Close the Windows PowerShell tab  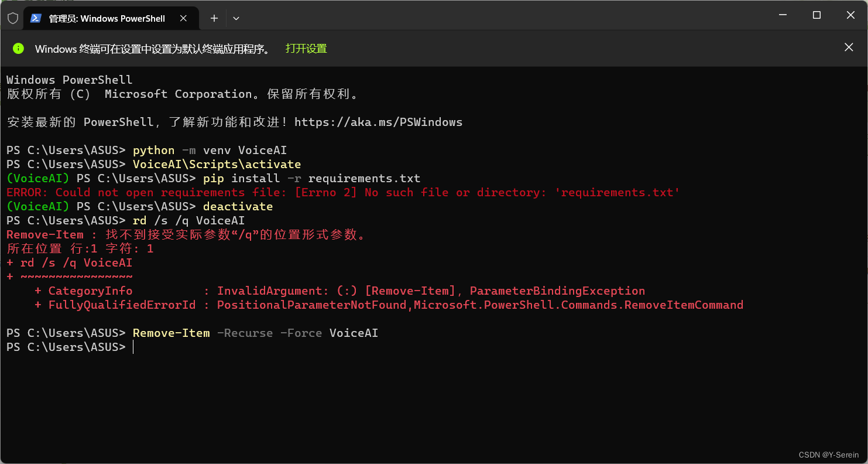(x=183, y=18)
